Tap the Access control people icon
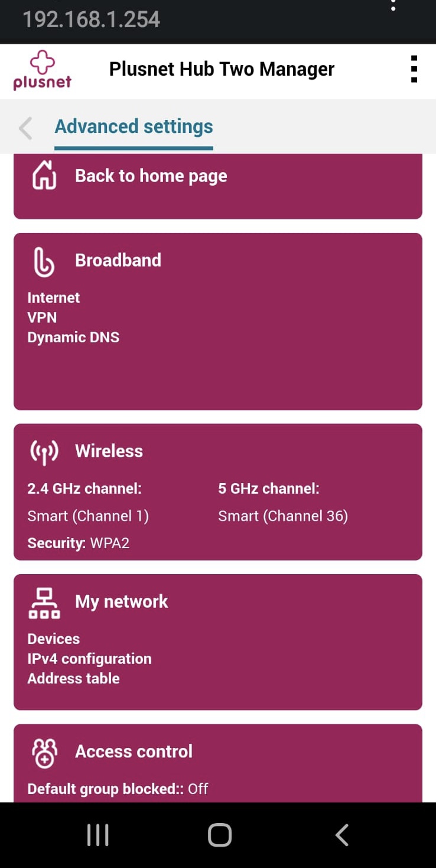Viewport: 436px width, 868px height. 44,753
